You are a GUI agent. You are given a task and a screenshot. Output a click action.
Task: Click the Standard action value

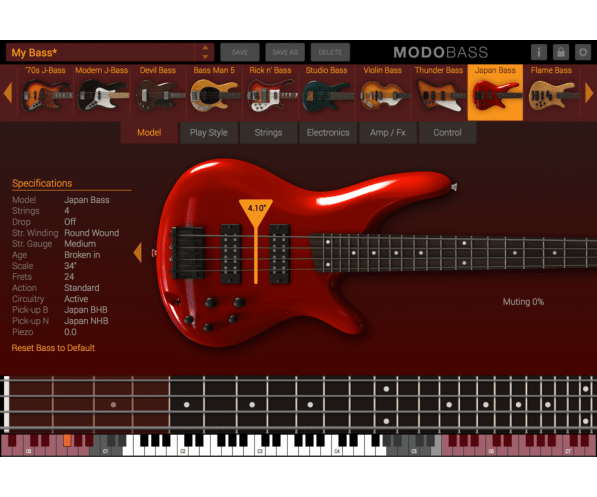[82, 288]
